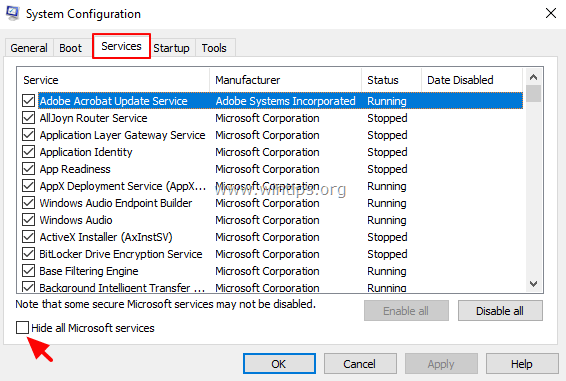
Task: Switch to the General tab
Action: coord(29,48)
